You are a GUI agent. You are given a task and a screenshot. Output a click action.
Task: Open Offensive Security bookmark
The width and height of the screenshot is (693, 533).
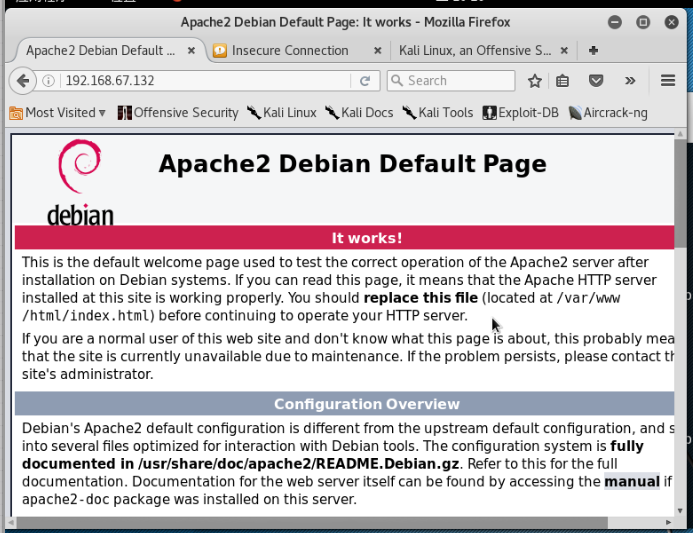(178, 113)
